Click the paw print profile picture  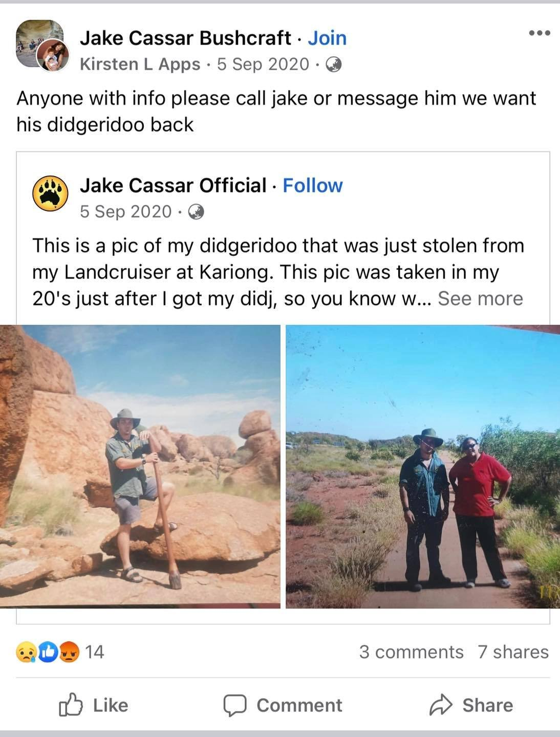pyautogui.click(x=50, y=193)
